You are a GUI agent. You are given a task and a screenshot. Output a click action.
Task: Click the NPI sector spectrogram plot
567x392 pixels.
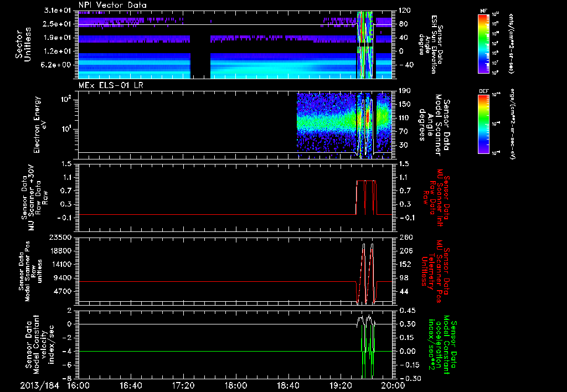[x=235, y=45]
